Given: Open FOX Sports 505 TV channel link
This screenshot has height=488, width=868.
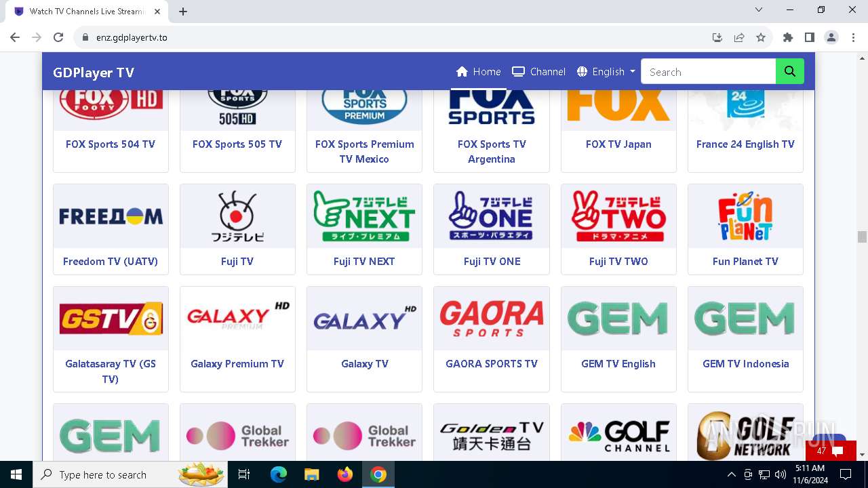Looking at the screenshot, I should tap(237, 144).
